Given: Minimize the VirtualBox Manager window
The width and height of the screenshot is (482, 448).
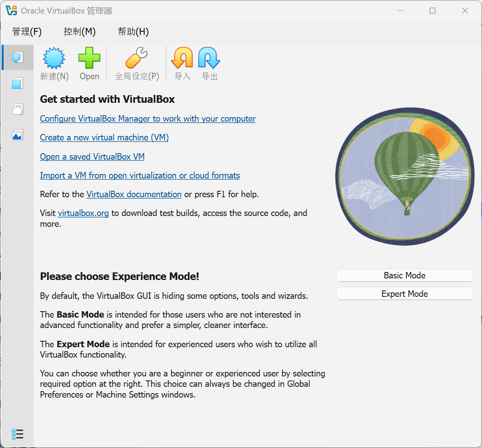Looking at the screenshot, I should coord(400,10).
